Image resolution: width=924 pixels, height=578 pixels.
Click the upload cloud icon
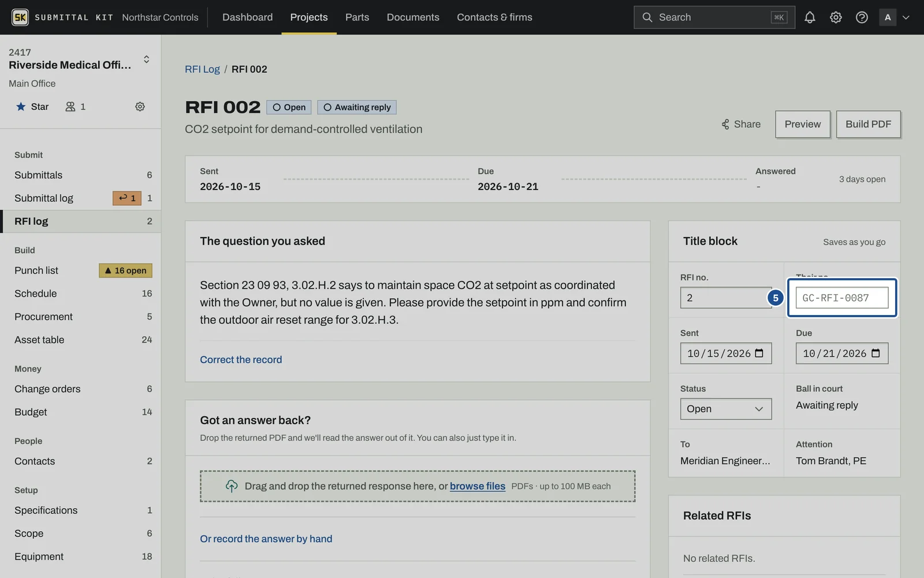[x=232, y=486]
